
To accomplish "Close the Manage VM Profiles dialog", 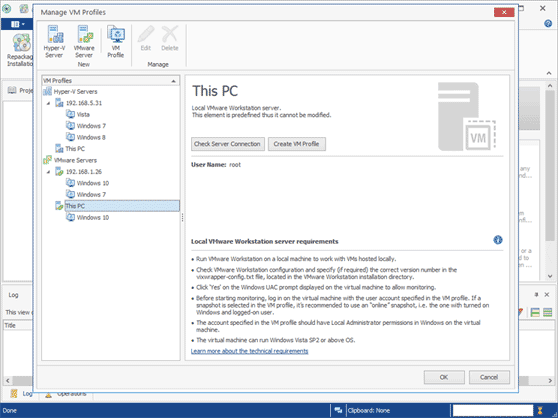I will pyautogui.click(x=504, y=12).
